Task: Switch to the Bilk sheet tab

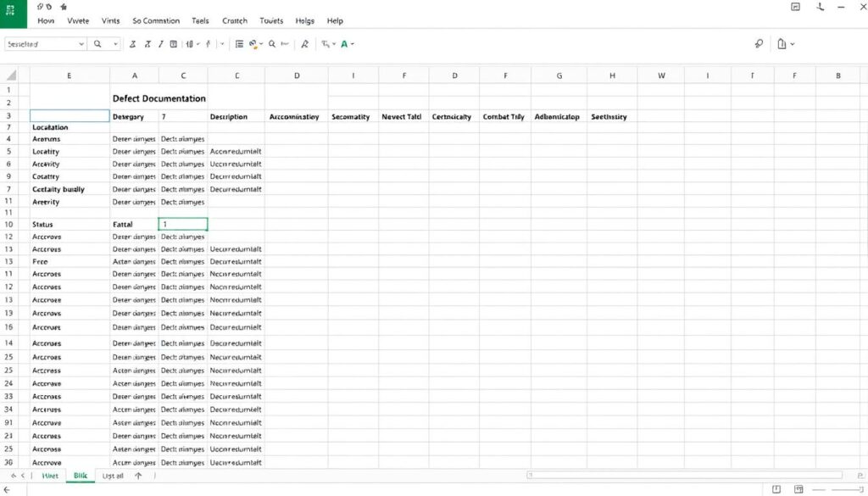Action: click(x=81, y=476)
